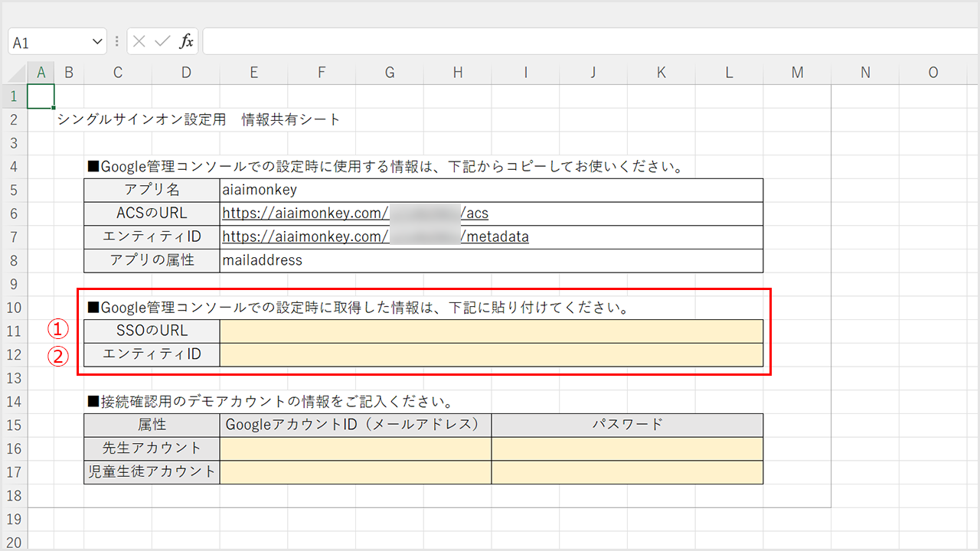This screenshot has width=980, height=551.
Task: Select the yellow エンティティID input cell in row 12
Action: [x=491, y=355]
